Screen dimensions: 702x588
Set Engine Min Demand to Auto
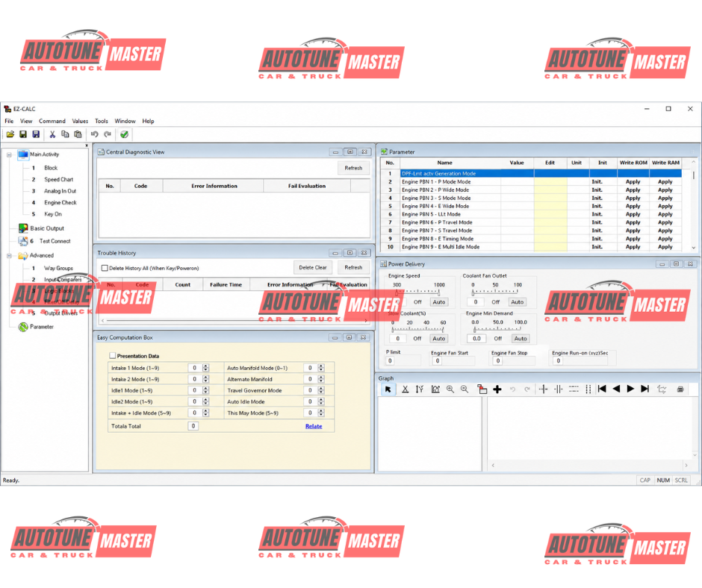pyautogui.click(x=521, y=339)
